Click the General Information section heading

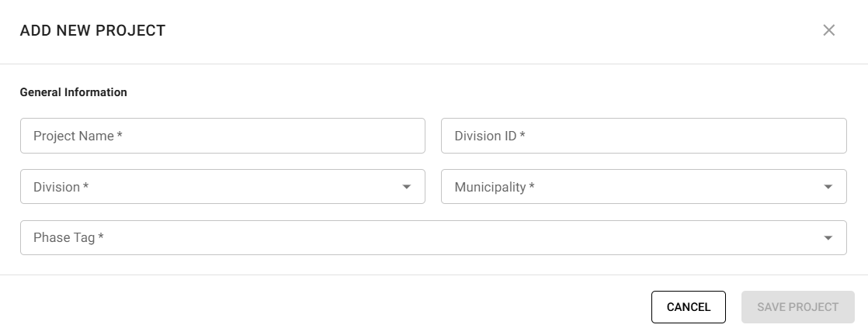click(x=73, y=92)
